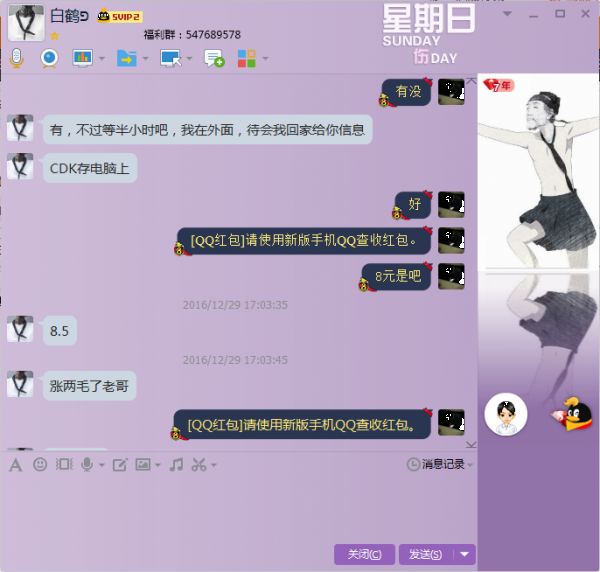Viewport: 600px width, 572px height.
Task: Open the title bar menu down arrow
Action: [507, 14]
